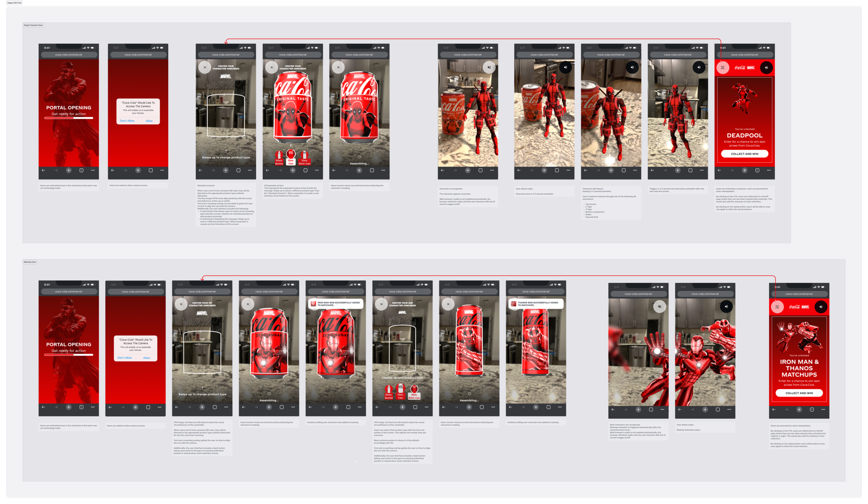This screenshot has height=504, width=868.
Task: Click 'Swipe up to change product type' in top row
Action: [226, 157]
